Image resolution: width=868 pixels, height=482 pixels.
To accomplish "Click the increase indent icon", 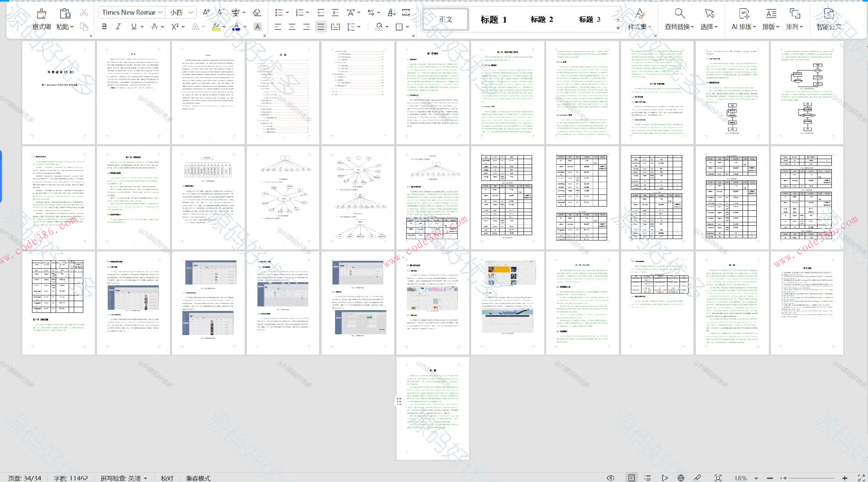I will [x=335, y=13].
